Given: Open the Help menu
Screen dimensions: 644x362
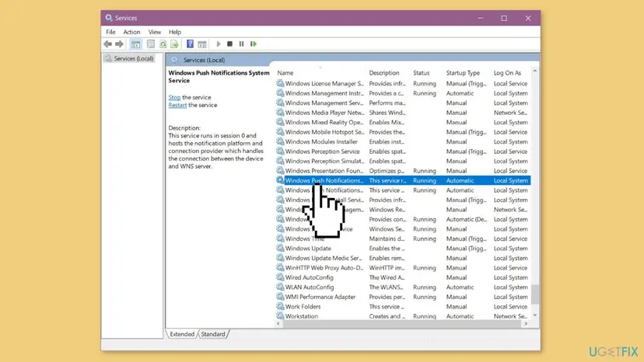Looking at the screenshot, I should pyautogui.click(x=174, y=32).
